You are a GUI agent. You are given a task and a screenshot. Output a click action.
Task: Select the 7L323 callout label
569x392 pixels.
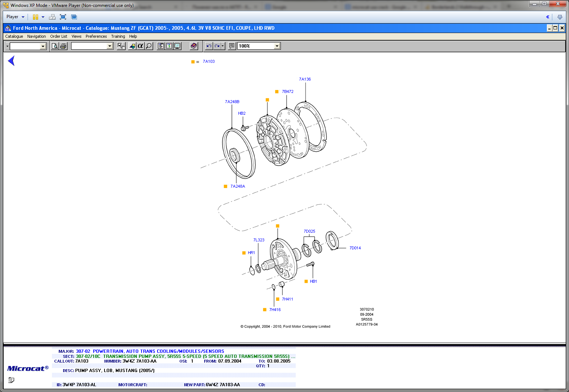click(259, 240)
